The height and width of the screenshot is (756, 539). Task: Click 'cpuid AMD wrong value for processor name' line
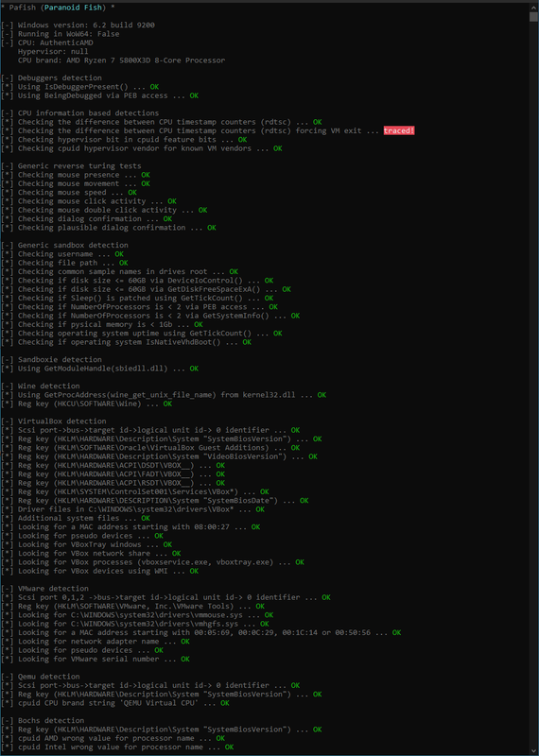tap(113, 738)
